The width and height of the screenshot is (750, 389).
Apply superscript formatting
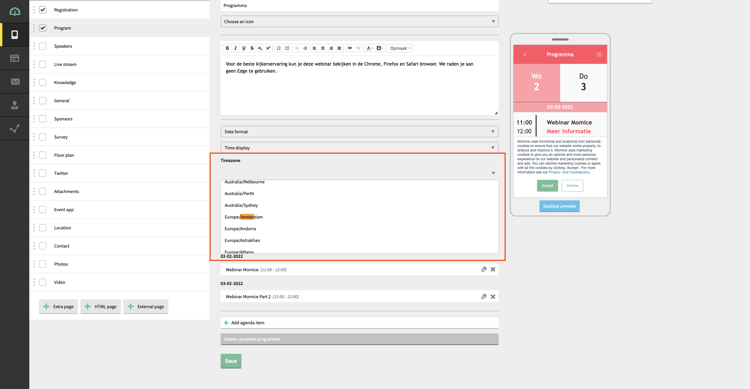point(268,48)
